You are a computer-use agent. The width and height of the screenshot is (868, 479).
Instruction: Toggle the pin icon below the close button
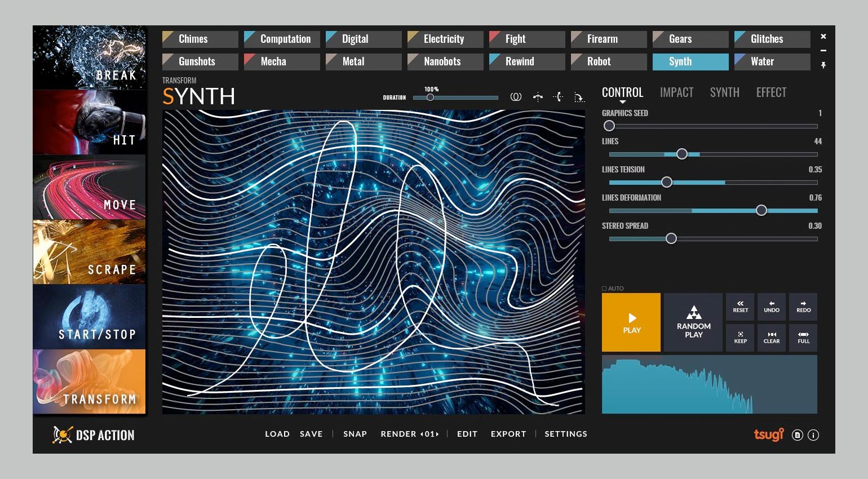(x=823, y=65)
